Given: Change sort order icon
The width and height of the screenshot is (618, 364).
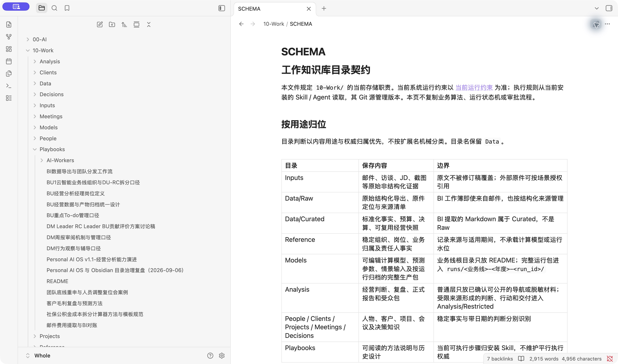Looking at the screenshot, I should pos(124,25).
